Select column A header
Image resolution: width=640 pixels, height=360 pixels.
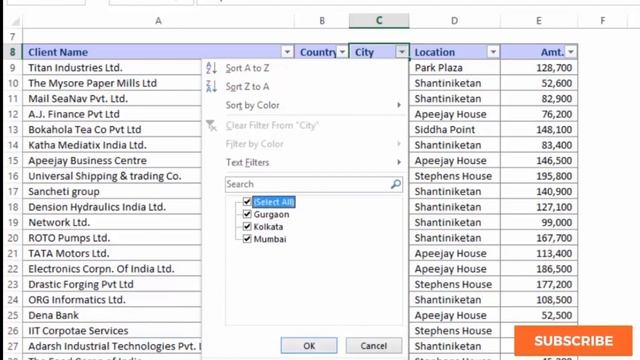(x=158, y=21)
